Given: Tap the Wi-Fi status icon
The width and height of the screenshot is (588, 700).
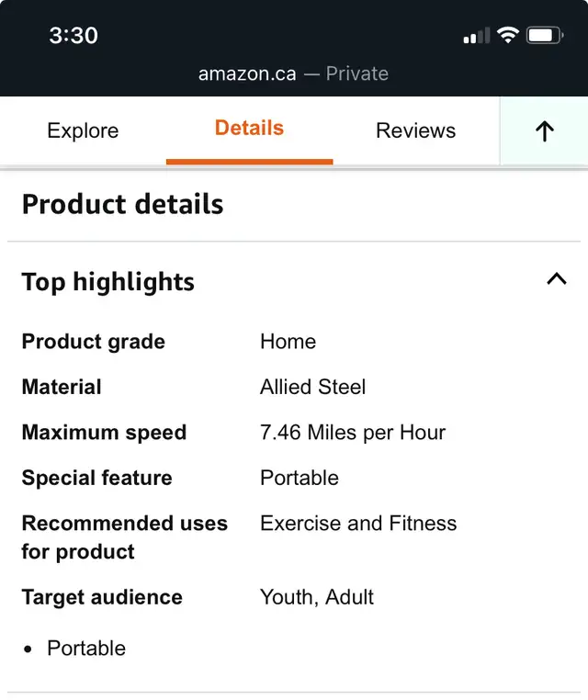Looking at the screenshot, I should tap(508, 35).
